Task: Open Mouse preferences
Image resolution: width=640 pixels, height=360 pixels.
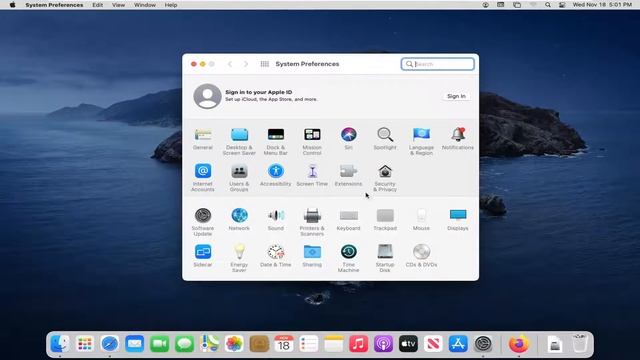Action: click(x=421, y=220)
